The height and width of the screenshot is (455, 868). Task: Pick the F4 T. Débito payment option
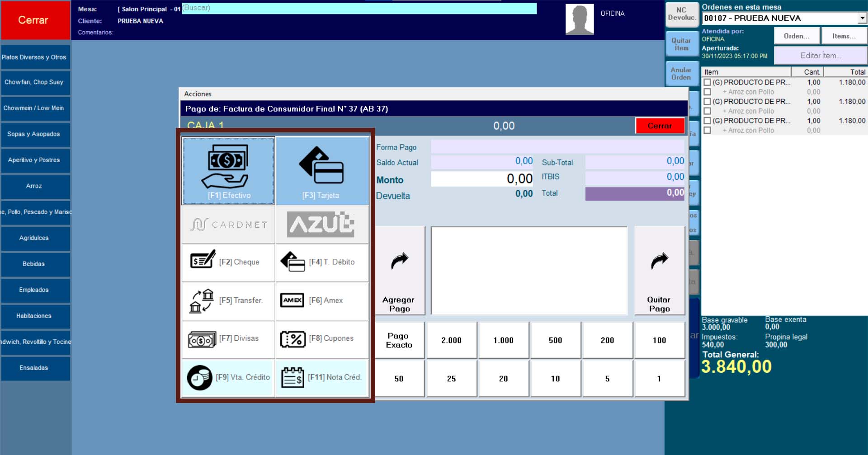pos(322,262)
